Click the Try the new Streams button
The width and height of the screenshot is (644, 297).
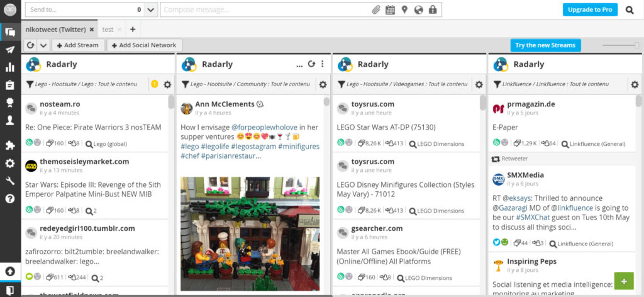pos(545,45)
